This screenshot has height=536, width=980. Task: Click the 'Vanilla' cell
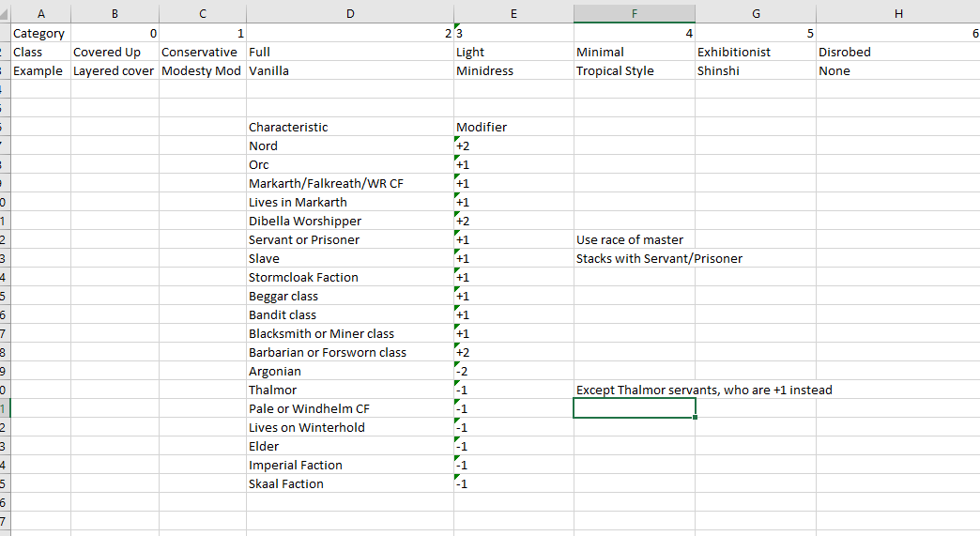[350, 70]
